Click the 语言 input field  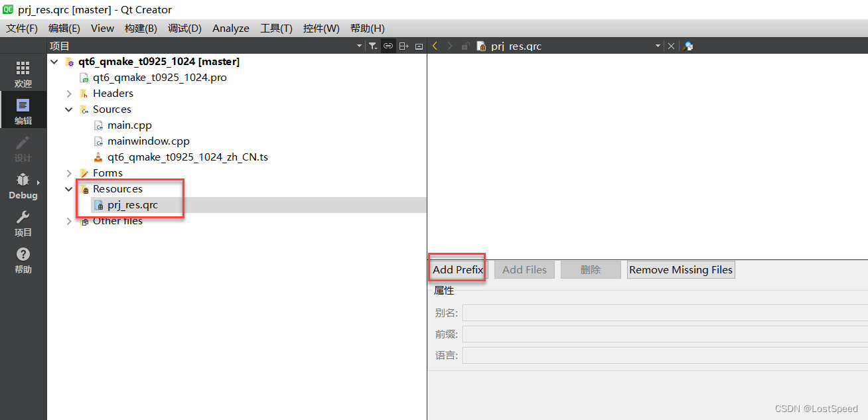tap(665, 355)
